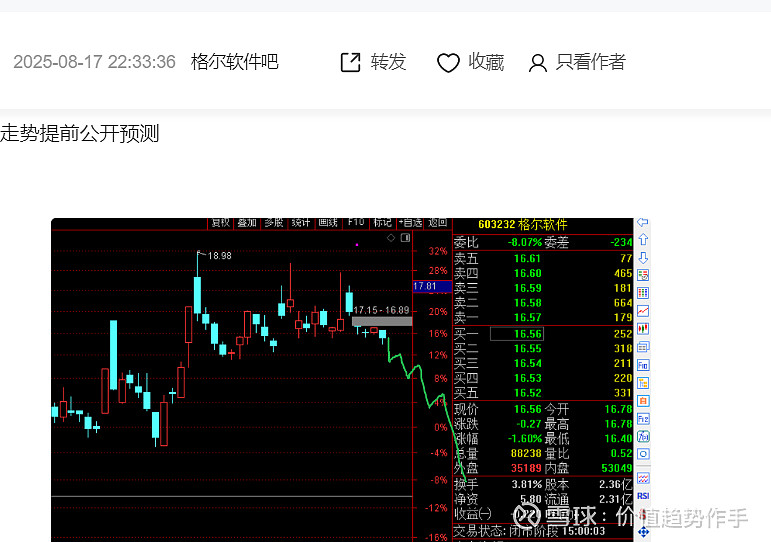Click the 返回 return toolbar button

coord(437,223)
